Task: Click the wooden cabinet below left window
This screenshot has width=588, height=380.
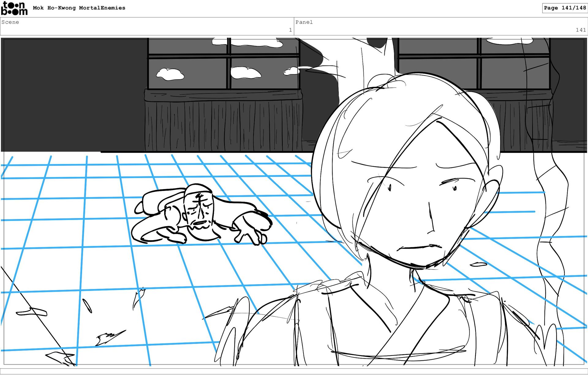Action: click(223, 121)
